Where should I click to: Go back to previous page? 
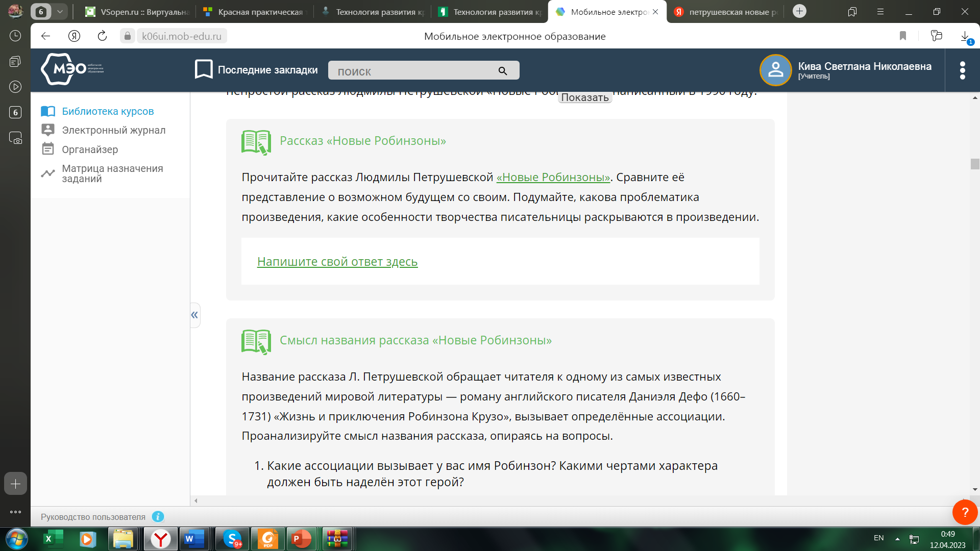45,36
